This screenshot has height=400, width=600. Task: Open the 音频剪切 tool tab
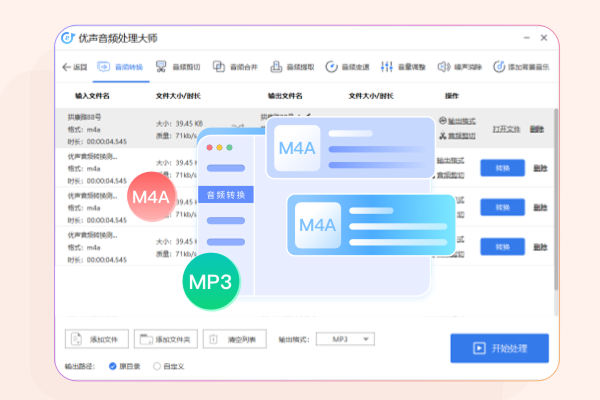(x=179, y=67)
